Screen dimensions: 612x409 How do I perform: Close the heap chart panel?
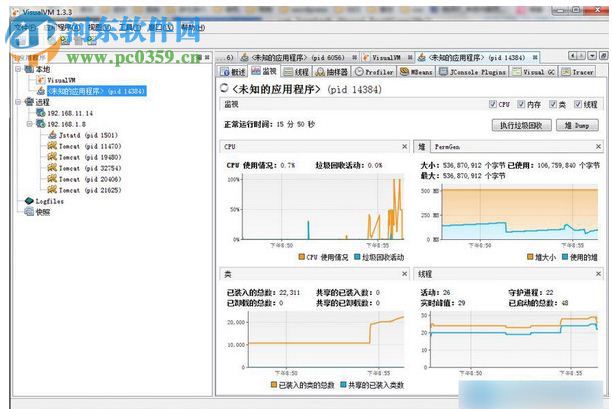598,146
